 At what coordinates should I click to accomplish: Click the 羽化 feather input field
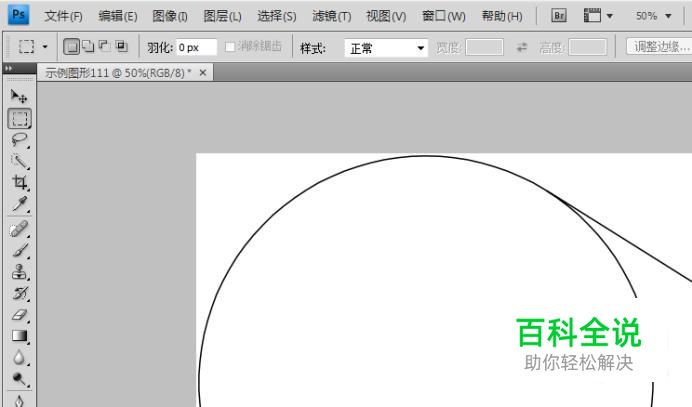click(196, 47)
